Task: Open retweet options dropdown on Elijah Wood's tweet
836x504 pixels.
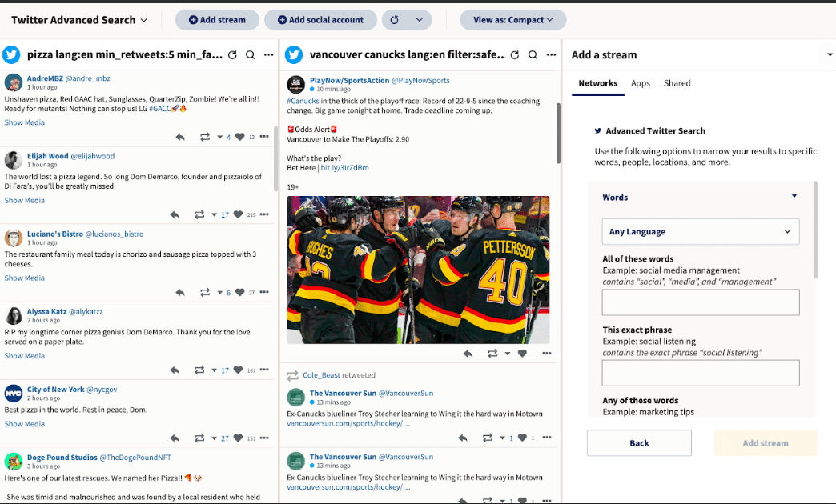Action: pyautogui.click(x=214, y=214)
